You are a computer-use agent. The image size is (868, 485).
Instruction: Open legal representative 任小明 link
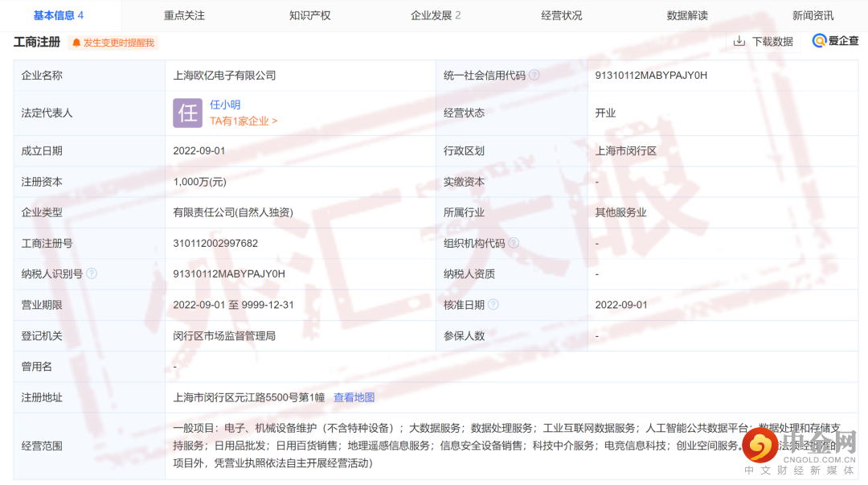(225, 105)
